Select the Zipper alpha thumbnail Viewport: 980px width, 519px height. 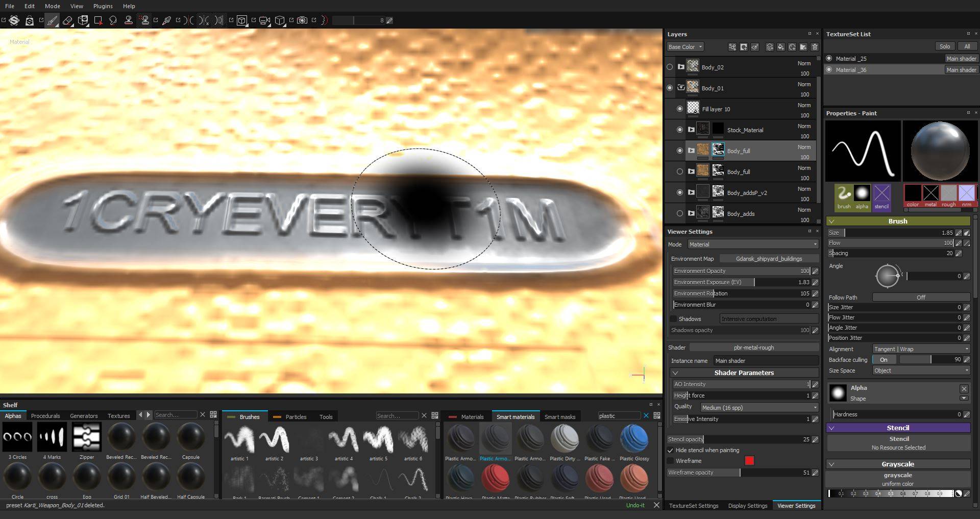(x=87, y=437)
